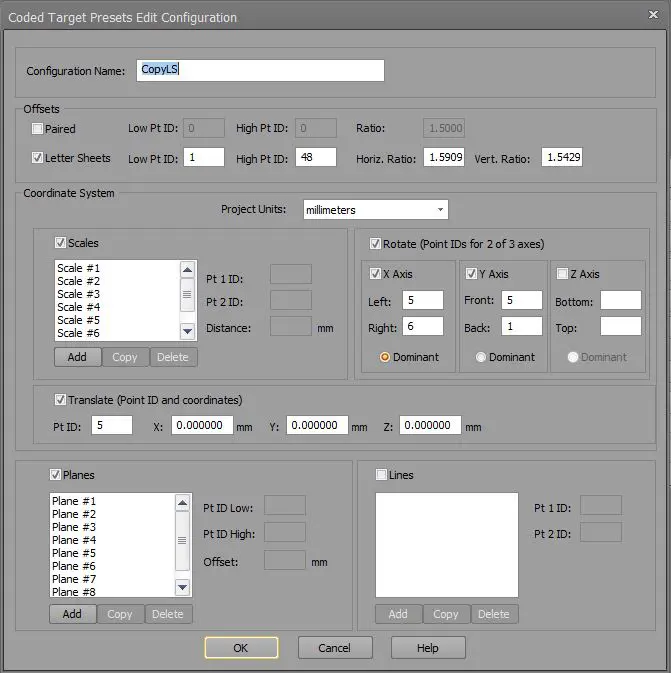671x673 pixels.
Task: Select Plane #6 in the list
Action: click(x=74, y=566)
